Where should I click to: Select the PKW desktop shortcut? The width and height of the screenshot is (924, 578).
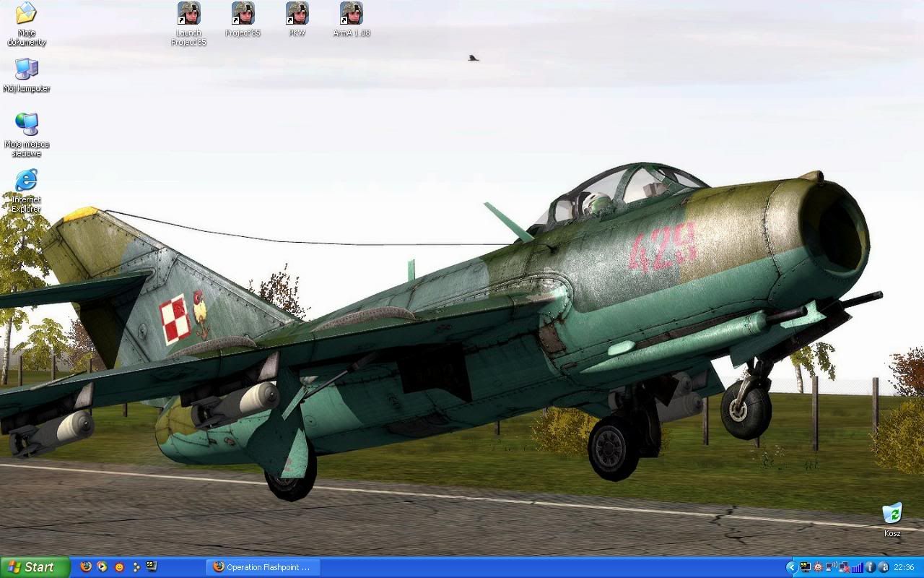point(297,20)
